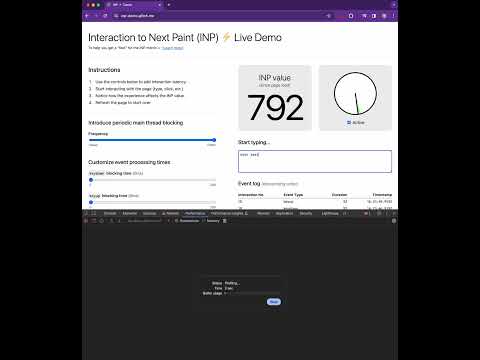Open the Chrome profile avatar
This screenshot has height=360, width=480.
click(x=384, y=16)
